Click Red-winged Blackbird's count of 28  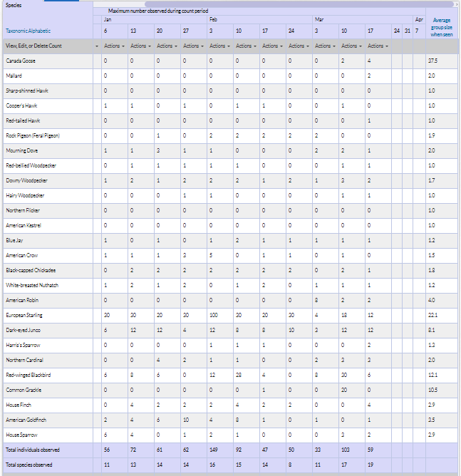point(239,375)
